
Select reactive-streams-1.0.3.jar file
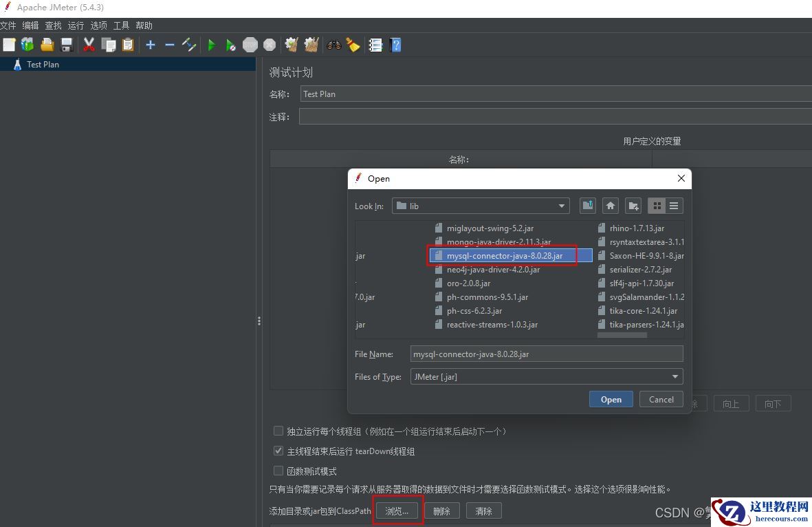tap(486, 325)
